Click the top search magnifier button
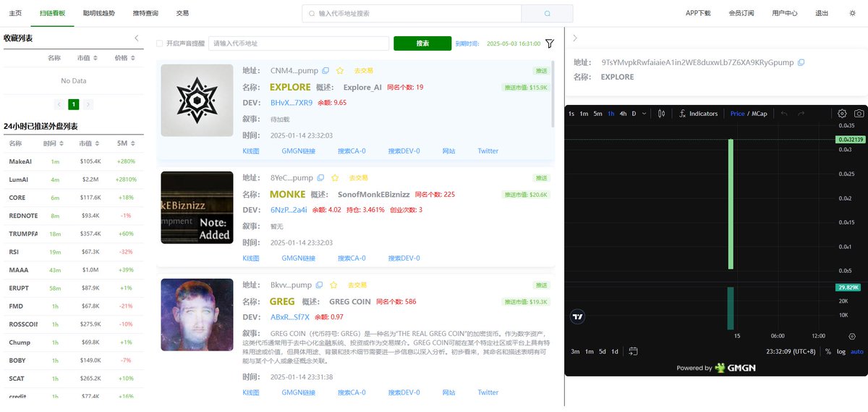The width and height of the screenshot is (868, 412). 547,14
